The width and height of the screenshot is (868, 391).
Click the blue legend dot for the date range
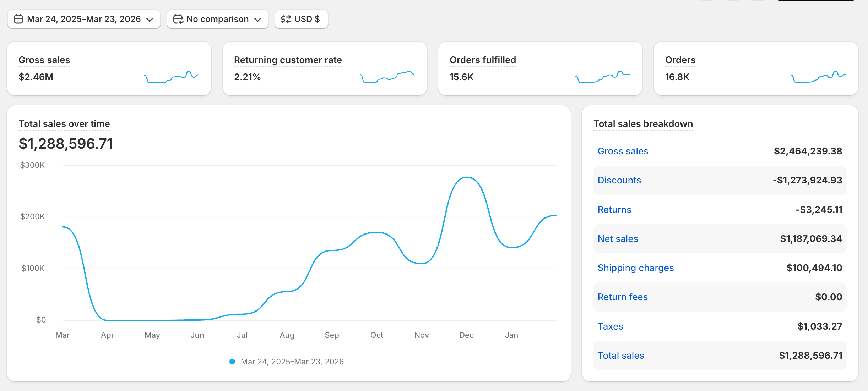click(232, 362)
